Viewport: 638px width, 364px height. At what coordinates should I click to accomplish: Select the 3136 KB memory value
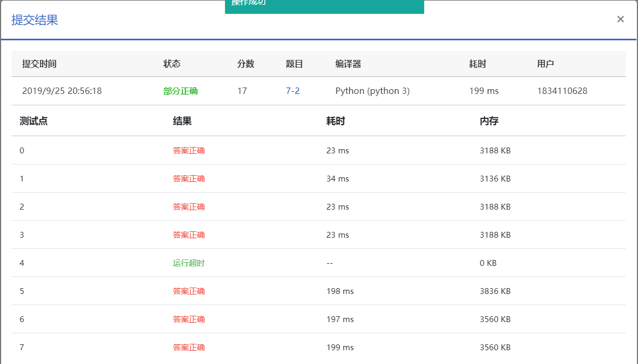495,178
